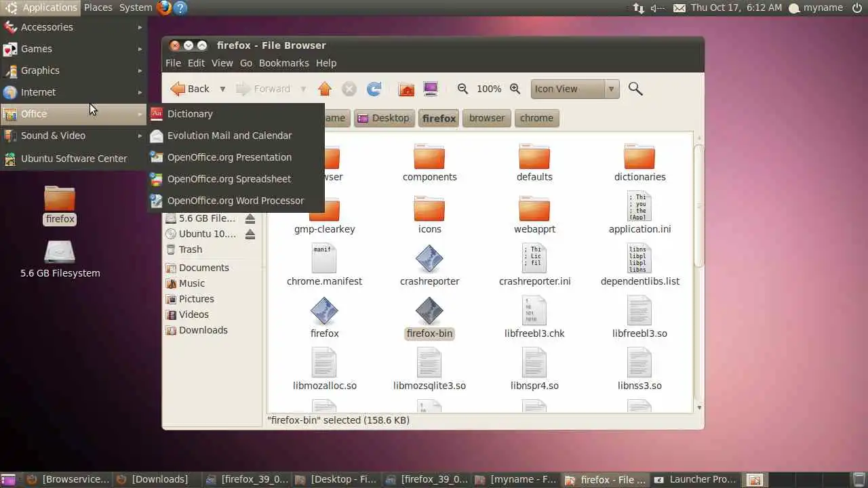Click the search magnifier icon

click(x=635, y=89)
